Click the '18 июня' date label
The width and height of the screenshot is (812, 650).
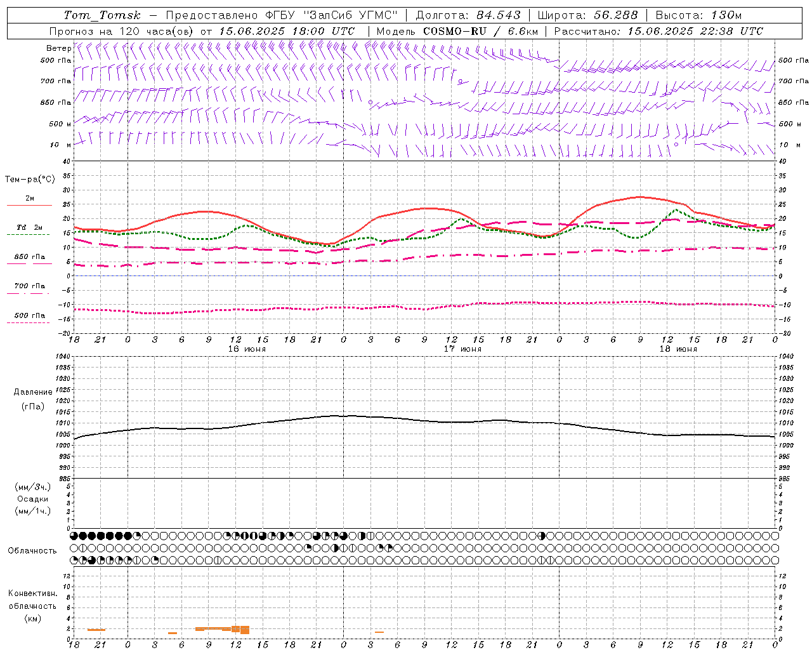tap(678, 349)
